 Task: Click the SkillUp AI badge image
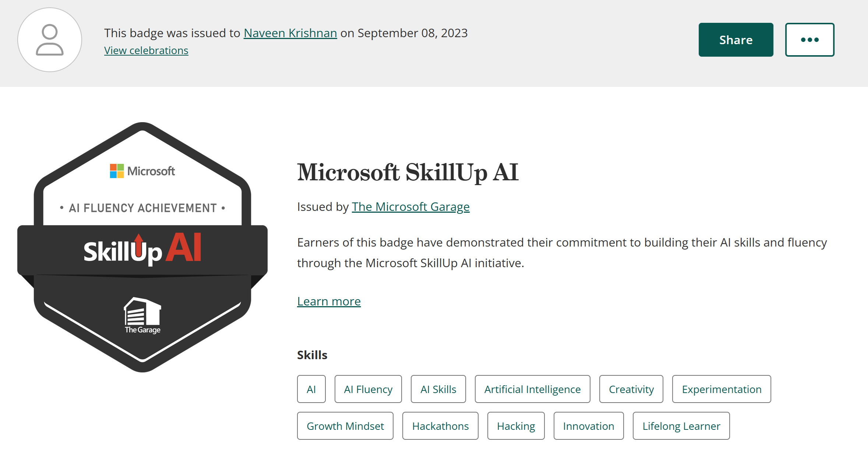[142, 247]
